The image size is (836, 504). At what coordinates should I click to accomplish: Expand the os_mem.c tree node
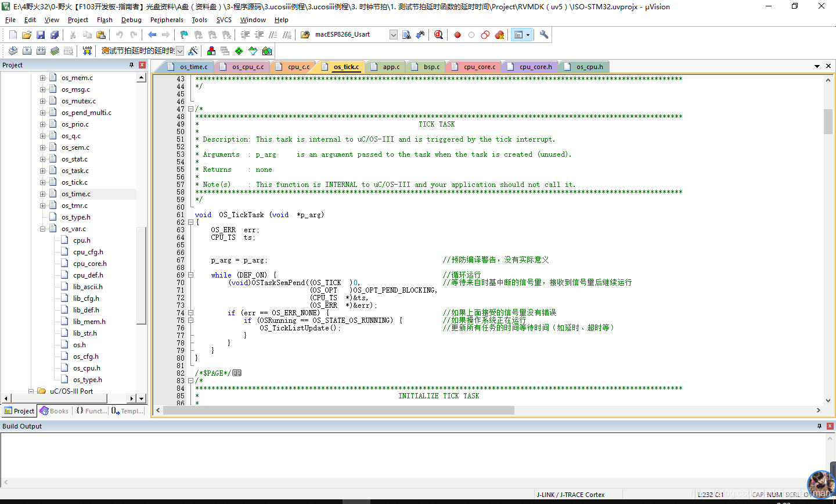pyautogui.click(x=42, y=78)
